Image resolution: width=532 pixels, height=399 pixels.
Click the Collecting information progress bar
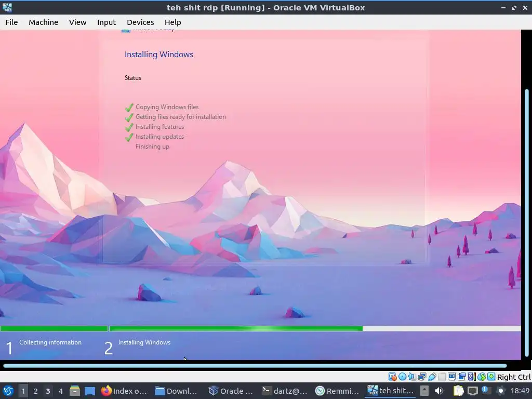click(54, 328)
